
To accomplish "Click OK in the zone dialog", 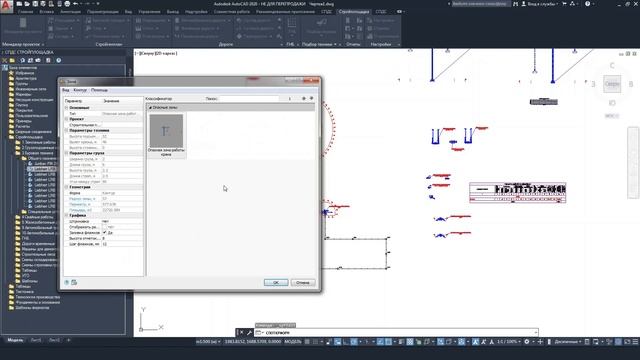I will pos(276,282).
